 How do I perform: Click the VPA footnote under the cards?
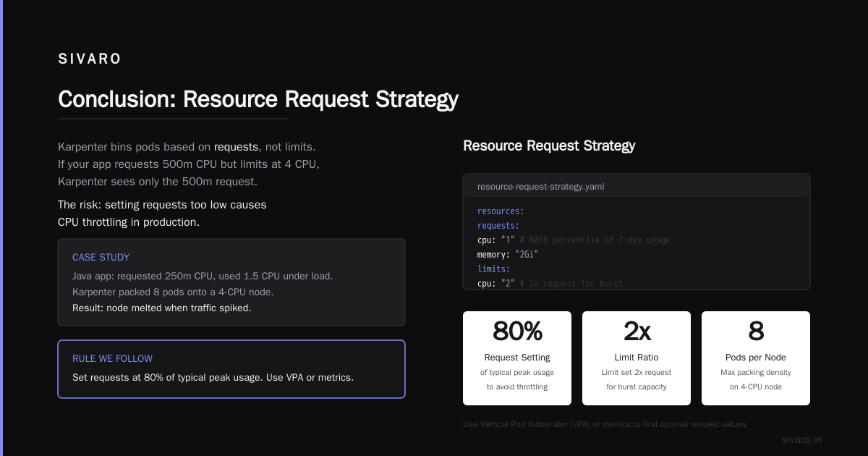605,424
